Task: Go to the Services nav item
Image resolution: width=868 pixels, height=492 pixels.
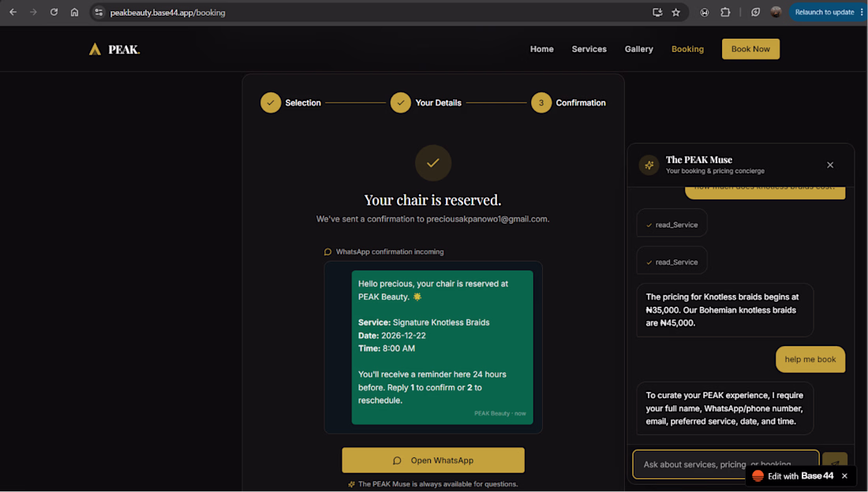Action: pyautogui.click(x=589, y=49)
